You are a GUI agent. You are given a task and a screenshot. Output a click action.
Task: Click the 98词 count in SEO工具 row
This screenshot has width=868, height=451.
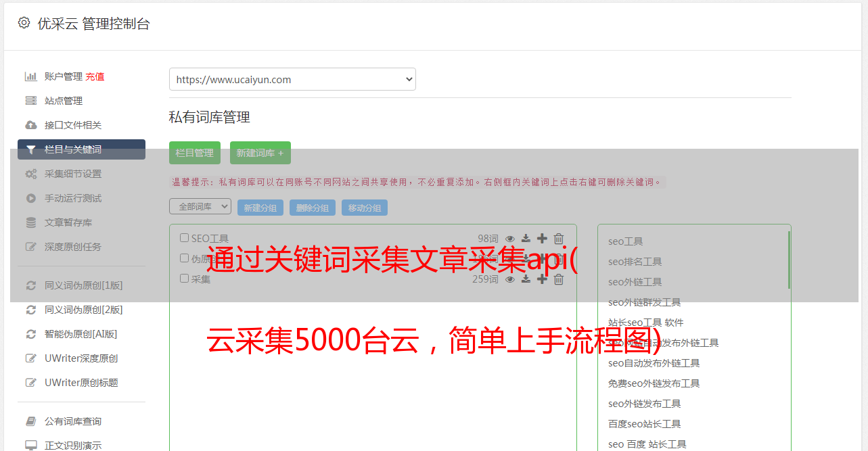[x=488, y=239]
